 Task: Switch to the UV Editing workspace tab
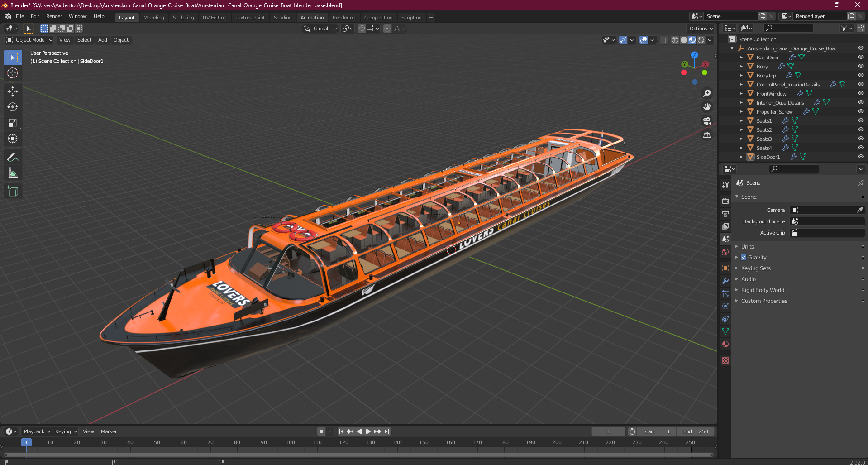point(215,18)
